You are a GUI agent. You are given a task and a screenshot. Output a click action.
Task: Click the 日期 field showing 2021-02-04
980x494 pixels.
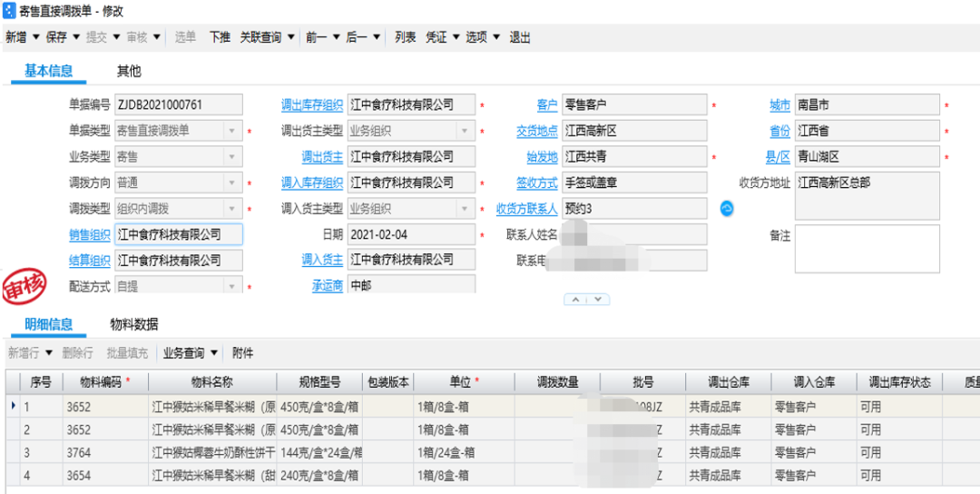pyautogui.click(x=411, y=234)
